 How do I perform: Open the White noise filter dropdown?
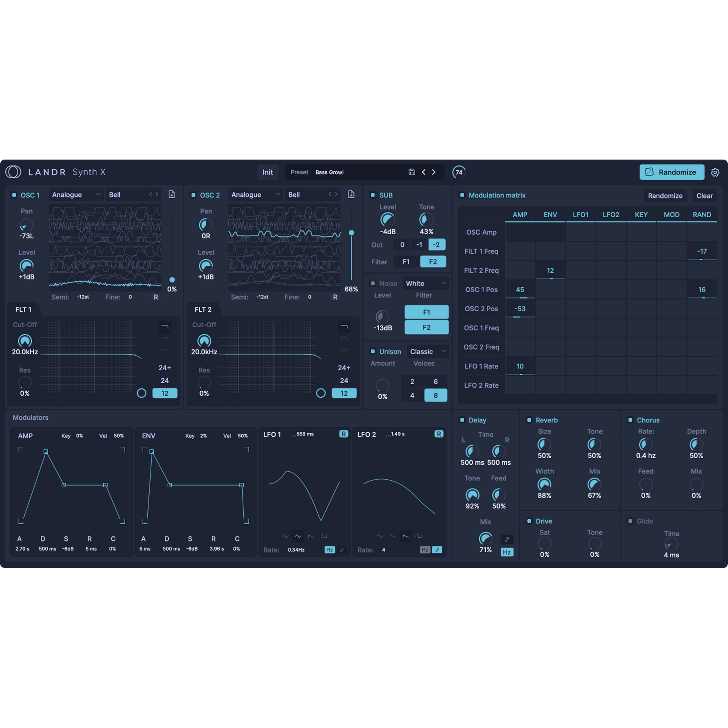coord(425,283)
